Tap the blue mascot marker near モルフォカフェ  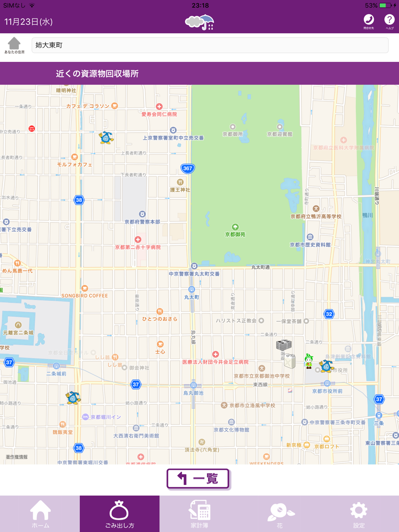click(106, 137)
